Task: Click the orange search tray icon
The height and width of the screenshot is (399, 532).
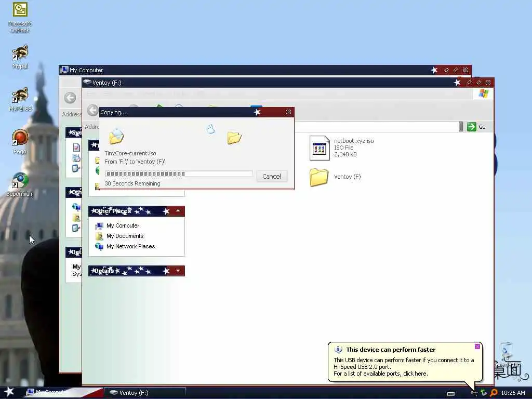Action: tap(494, 393)
